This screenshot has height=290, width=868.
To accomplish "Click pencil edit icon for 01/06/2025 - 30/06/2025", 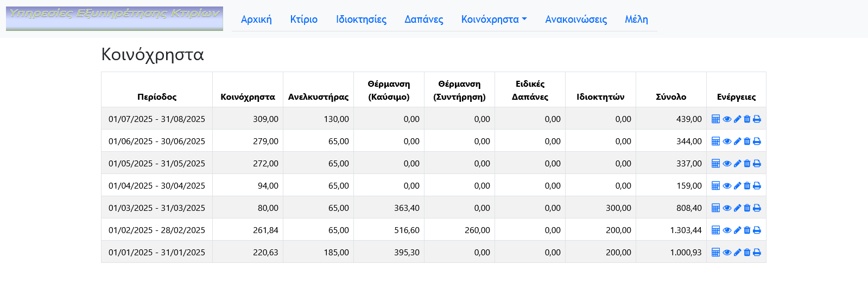I will tap(737, 141).
